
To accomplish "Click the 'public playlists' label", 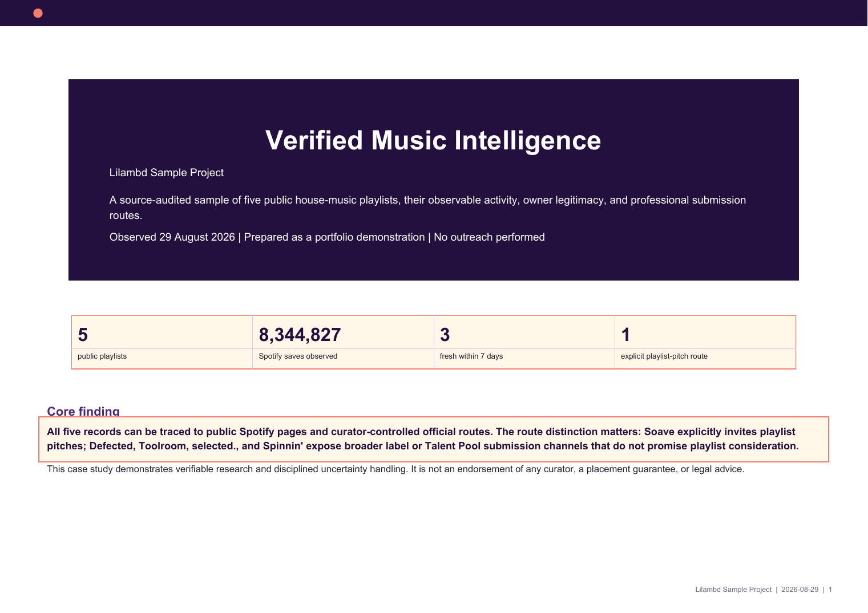I will (x=102, y=356).
